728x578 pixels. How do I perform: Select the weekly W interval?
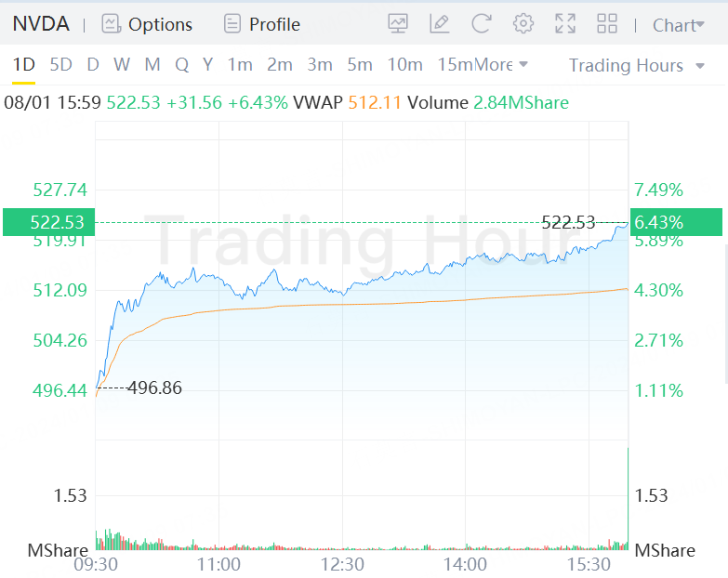(122, 65)
